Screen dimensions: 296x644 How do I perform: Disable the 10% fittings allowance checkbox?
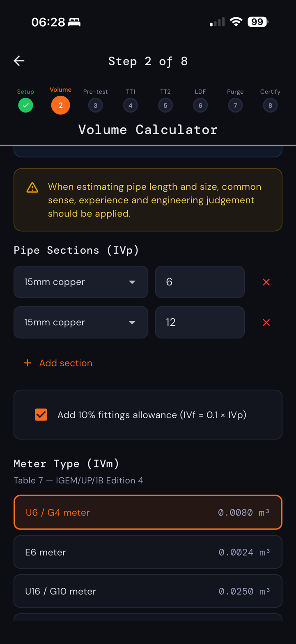pyautogui.click(x=41, y=415)
